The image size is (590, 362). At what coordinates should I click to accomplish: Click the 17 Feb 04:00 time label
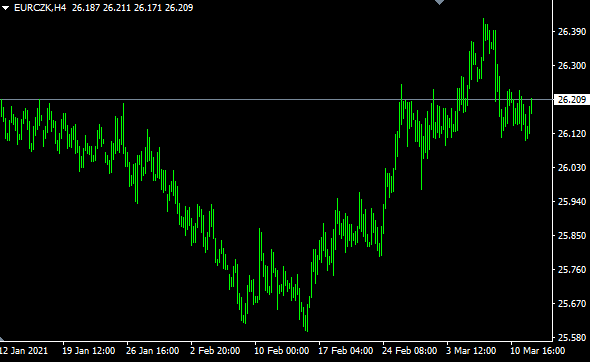(x=345, y=351)
